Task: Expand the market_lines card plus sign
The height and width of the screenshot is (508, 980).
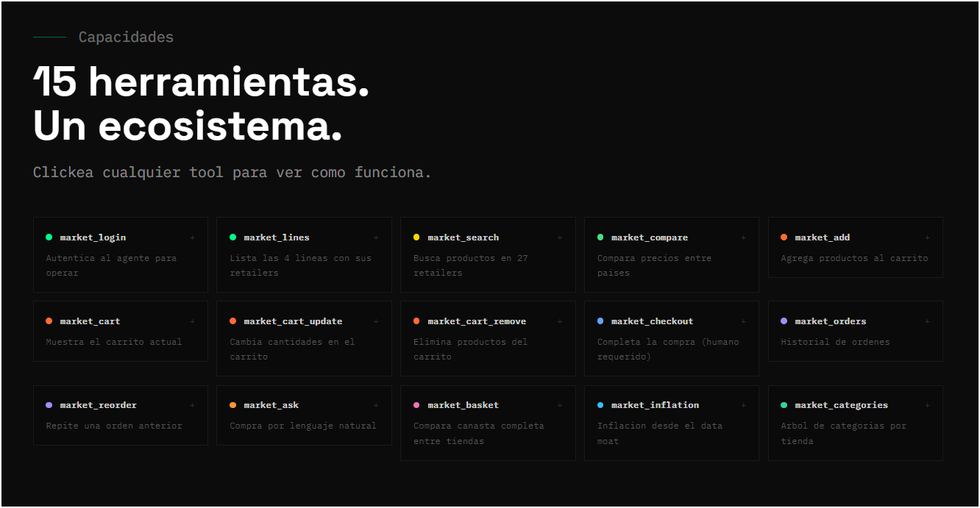Action: [x=376, y=237]
